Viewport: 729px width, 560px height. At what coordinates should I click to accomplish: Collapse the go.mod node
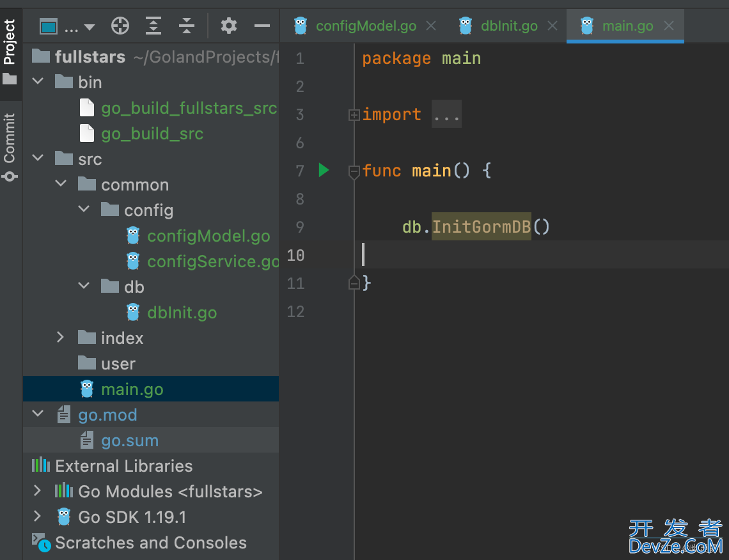(38, 414)
